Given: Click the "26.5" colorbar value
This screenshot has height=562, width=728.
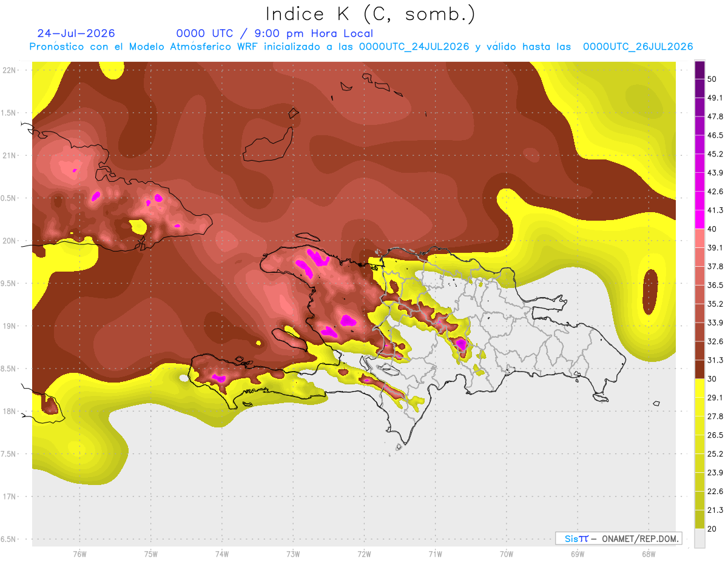Looking at the screenshot, I should tap(715, 435).
